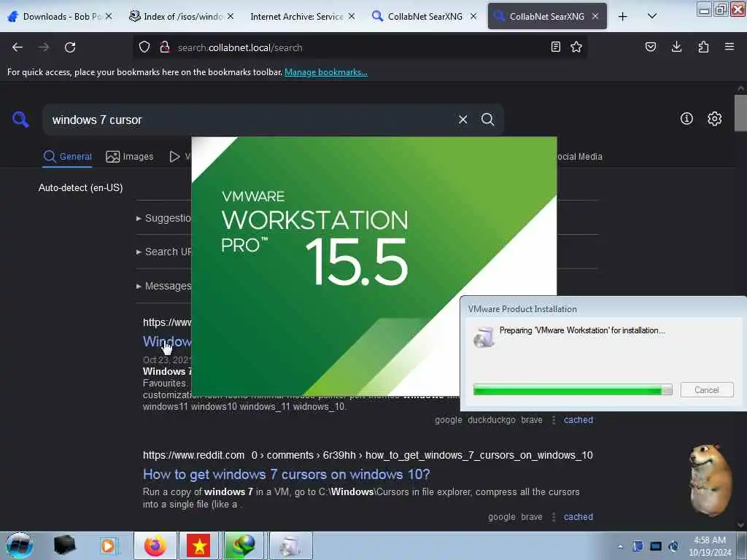
Task: Click the page vertical scrollbar thumb
Action: [x=740, y=113]
